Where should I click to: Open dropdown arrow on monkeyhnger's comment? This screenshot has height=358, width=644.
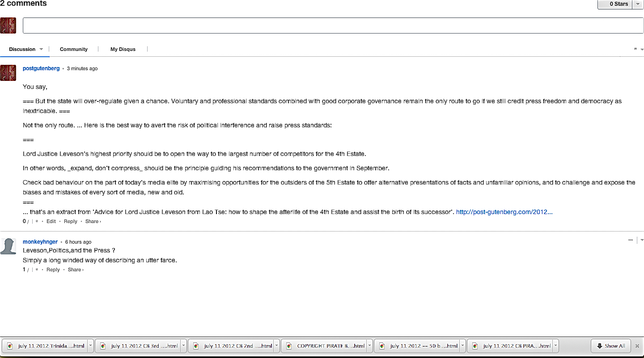(x=642, y=240)
